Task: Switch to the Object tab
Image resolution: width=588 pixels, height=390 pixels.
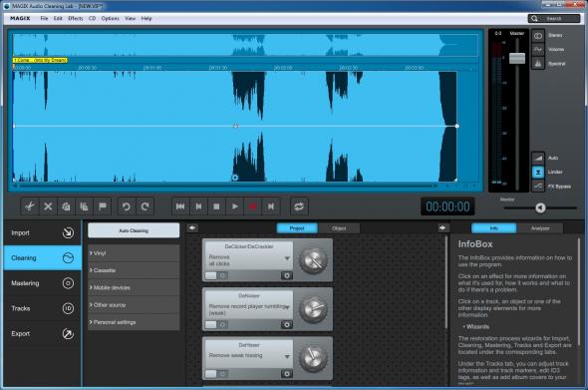Action: coord(339,228)
